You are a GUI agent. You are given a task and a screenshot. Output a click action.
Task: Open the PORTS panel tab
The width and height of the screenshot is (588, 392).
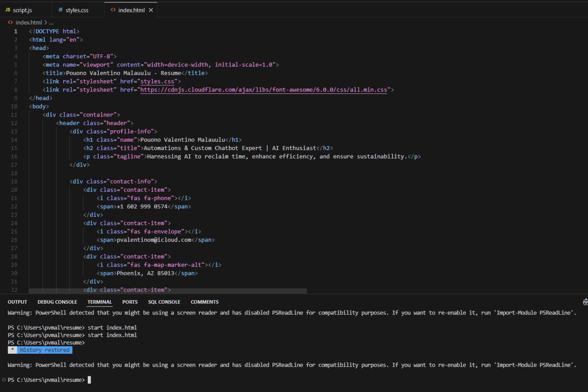(130, 302)
